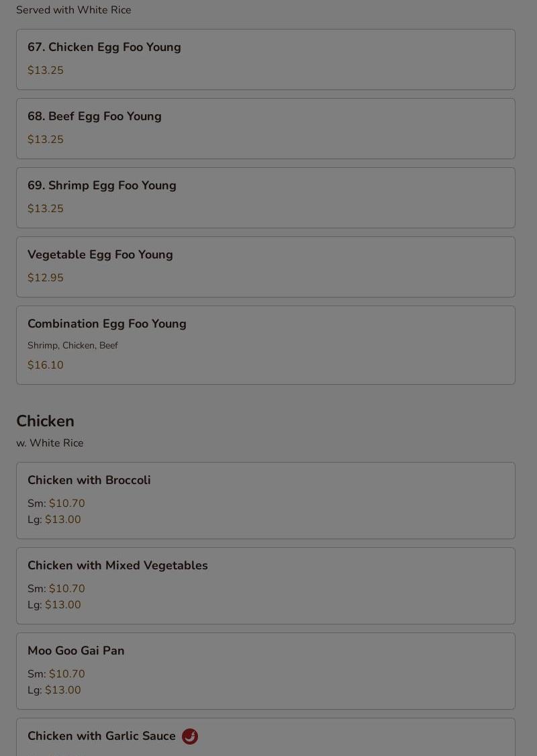Screen dimensions: 537x756
Task: Click the Chicken section heading
Action: coord(46,421)
